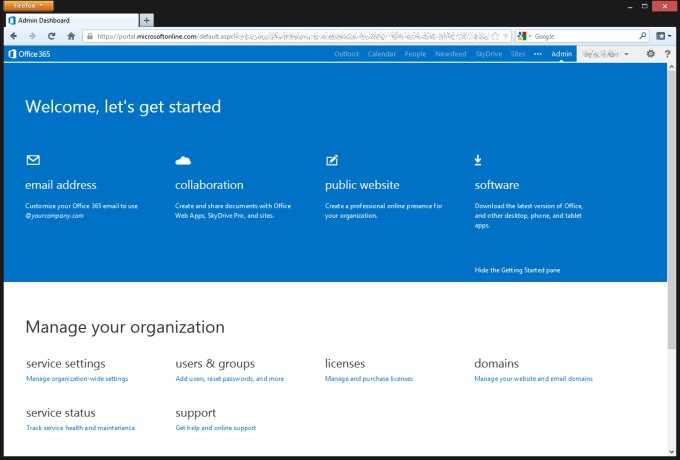Viewport: 680px width, 460px height.
Task: Go forward with the browser forward arrow
Action: click(32, 36)
